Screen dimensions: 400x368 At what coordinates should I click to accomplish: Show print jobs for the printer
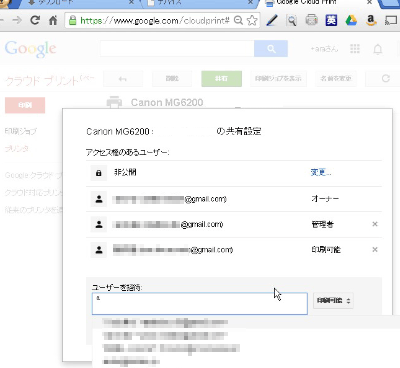(278, 79)
